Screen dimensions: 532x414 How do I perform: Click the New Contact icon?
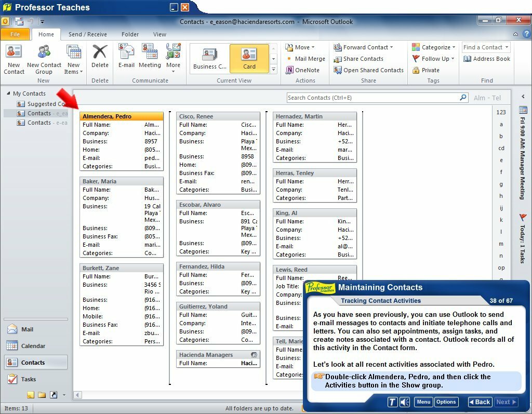14,59
